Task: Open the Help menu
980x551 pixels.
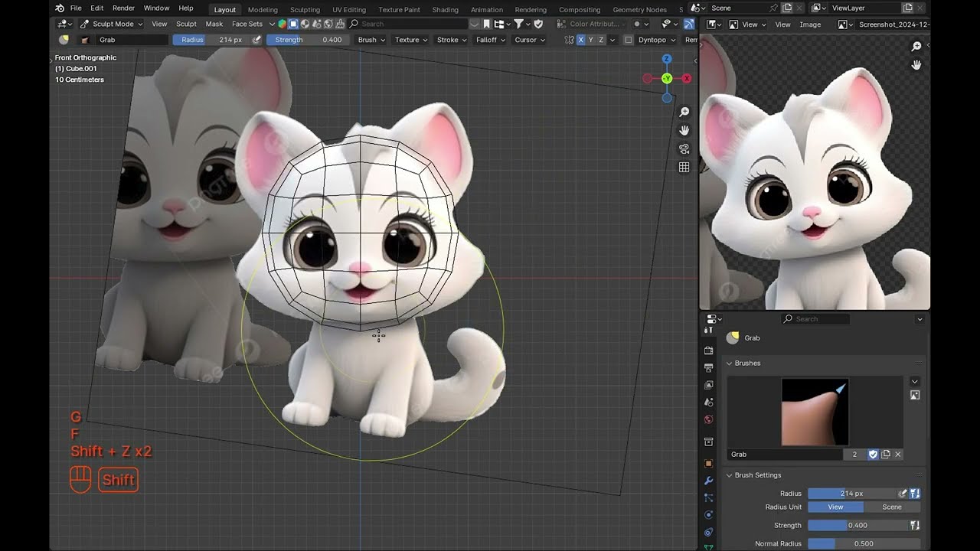Action: click(185, 8)
